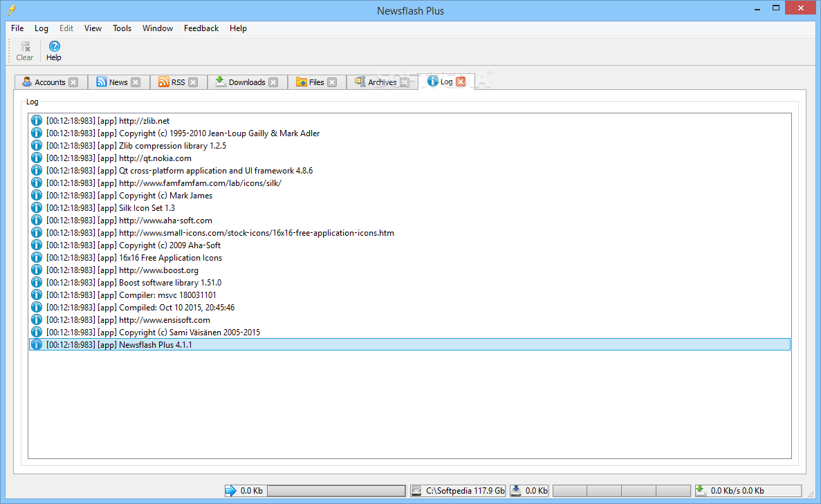Click the 0.0 Kb/s 0.0 Kb speed readout
821x504 pixels.
737,491
